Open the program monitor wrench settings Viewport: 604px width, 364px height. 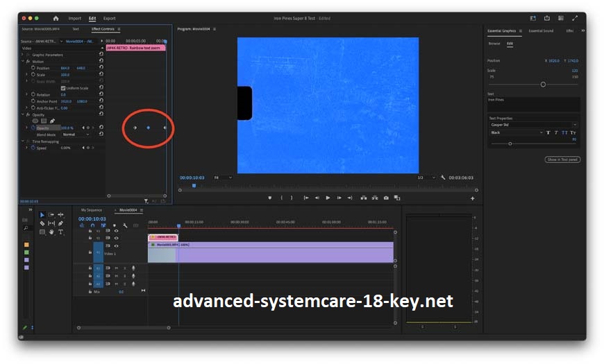(442, 177)
